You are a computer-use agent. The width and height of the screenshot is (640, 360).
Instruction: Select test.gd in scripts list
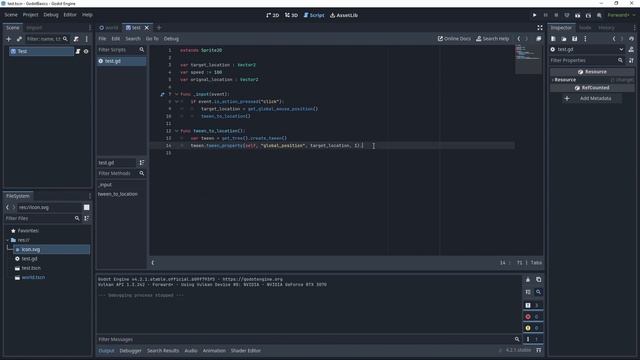point(121,61)
